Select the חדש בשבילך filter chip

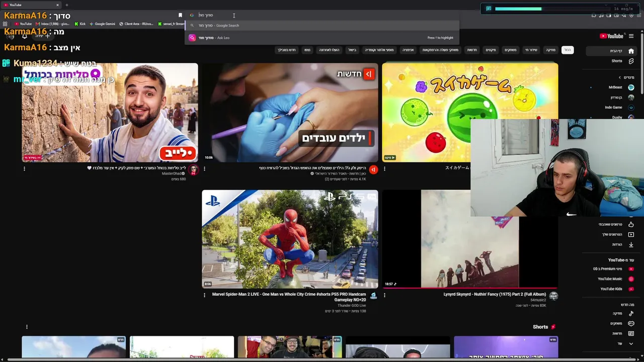point(287,50)
